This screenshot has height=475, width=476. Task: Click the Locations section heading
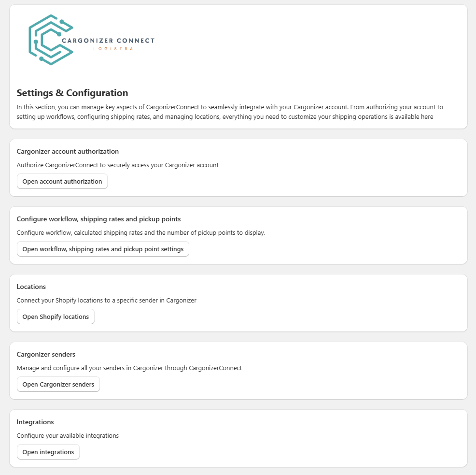(x=31, y=287)
